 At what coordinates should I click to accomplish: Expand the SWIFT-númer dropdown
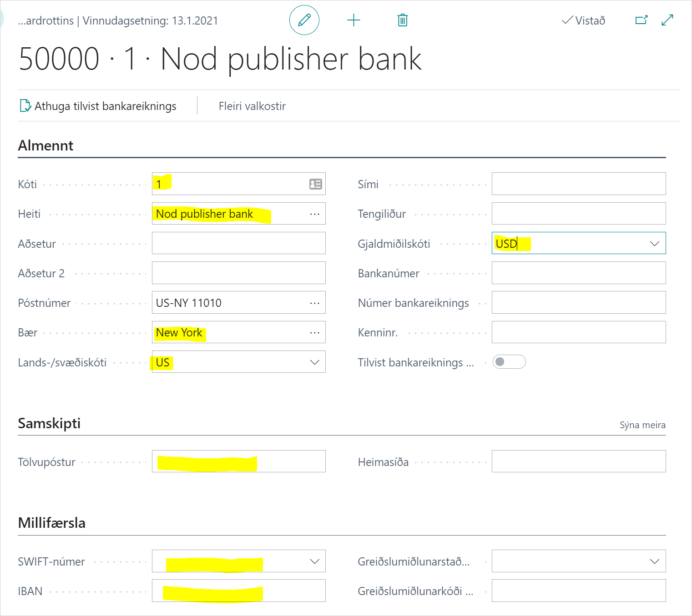coord(314,561)
